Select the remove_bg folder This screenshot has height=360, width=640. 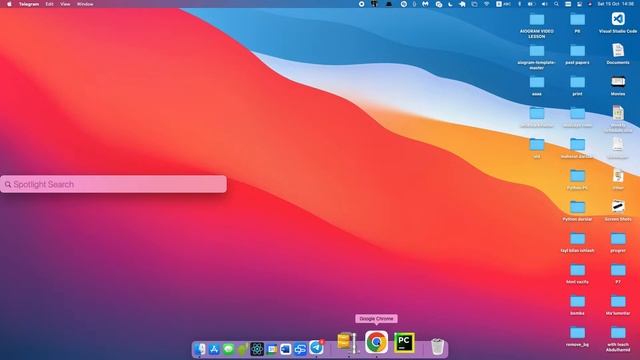tap(577, 336)
